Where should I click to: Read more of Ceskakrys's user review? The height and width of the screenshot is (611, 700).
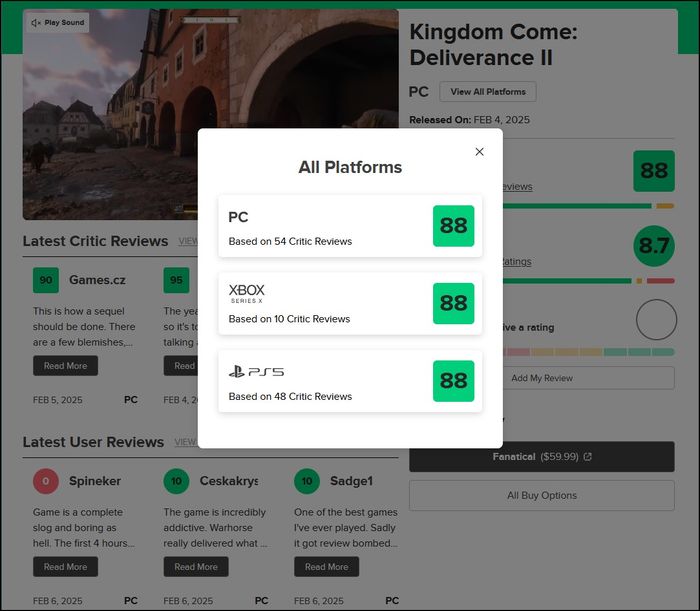pos(196,566)
